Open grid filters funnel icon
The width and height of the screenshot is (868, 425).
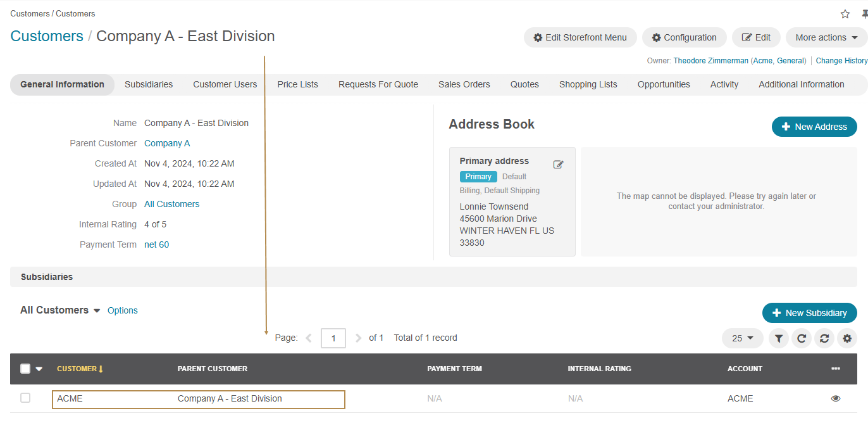[x=779, y=339]
